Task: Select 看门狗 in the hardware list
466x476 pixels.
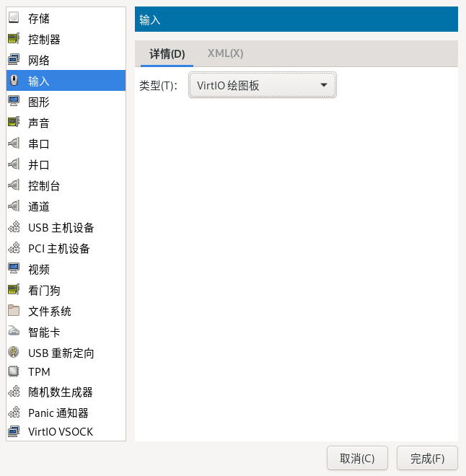Action: tap(44, 290)
